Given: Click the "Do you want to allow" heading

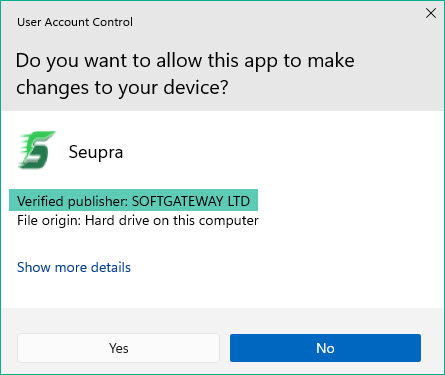Looking at the screenshot, I should click(x=185, y=61).
